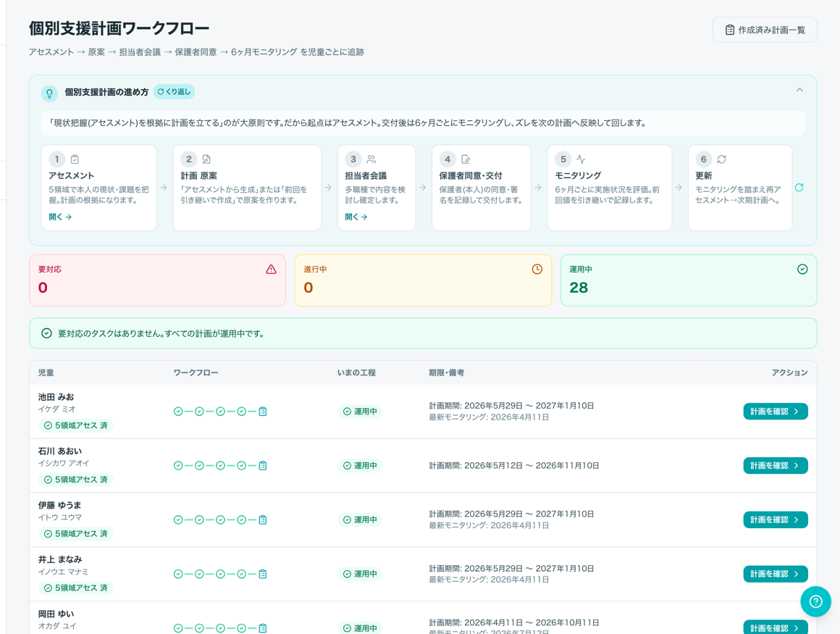This screenshot has width=840, height=634.
Task: Click clipboard workflow icon in 伊藤 ゆうま row
Action: [x=263, y=520]
